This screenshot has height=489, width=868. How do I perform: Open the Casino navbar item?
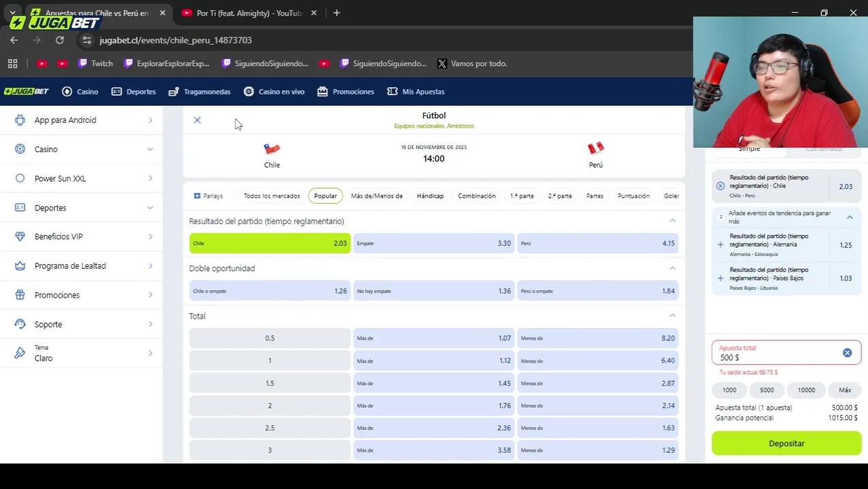point(80,92)
